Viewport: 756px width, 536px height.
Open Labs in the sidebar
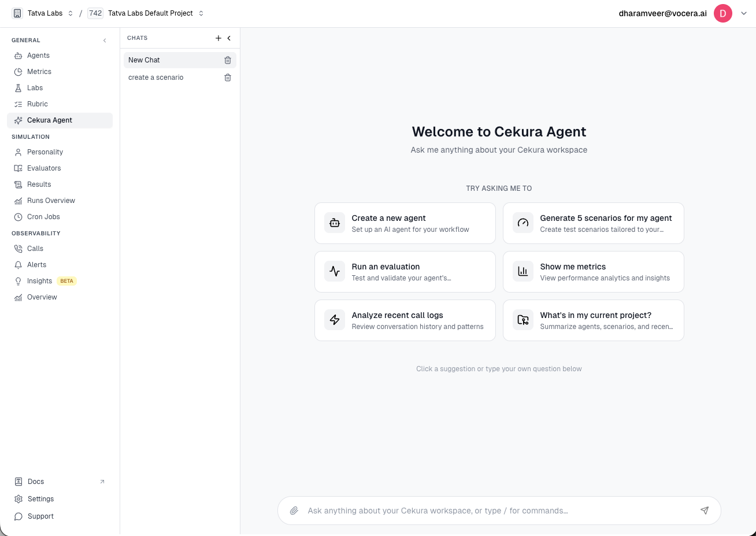pyautogui.click(x=60, y=88)
